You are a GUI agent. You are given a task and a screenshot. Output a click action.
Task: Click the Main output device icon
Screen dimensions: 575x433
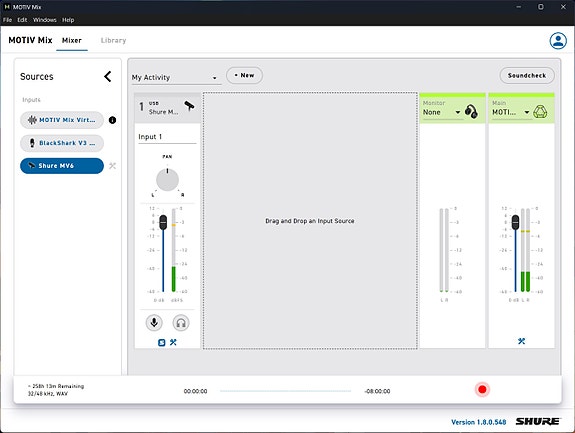[540, 112]
